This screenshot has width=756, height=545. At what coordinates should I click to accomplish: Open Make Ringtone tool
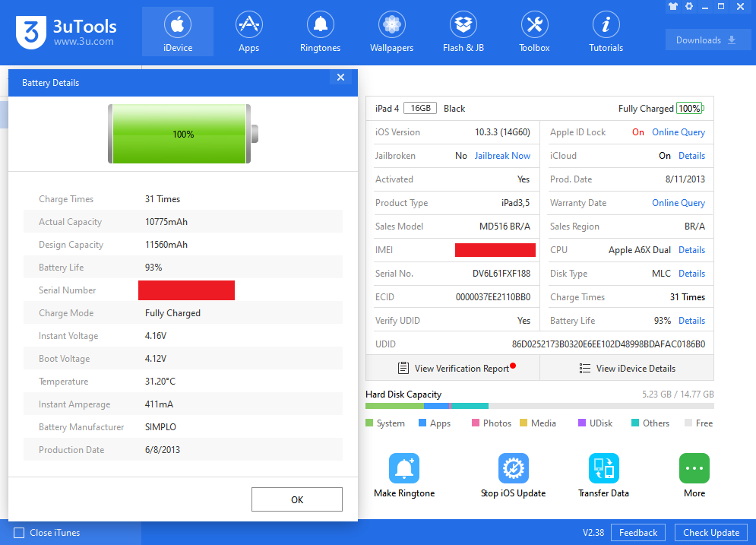[404, 475]
